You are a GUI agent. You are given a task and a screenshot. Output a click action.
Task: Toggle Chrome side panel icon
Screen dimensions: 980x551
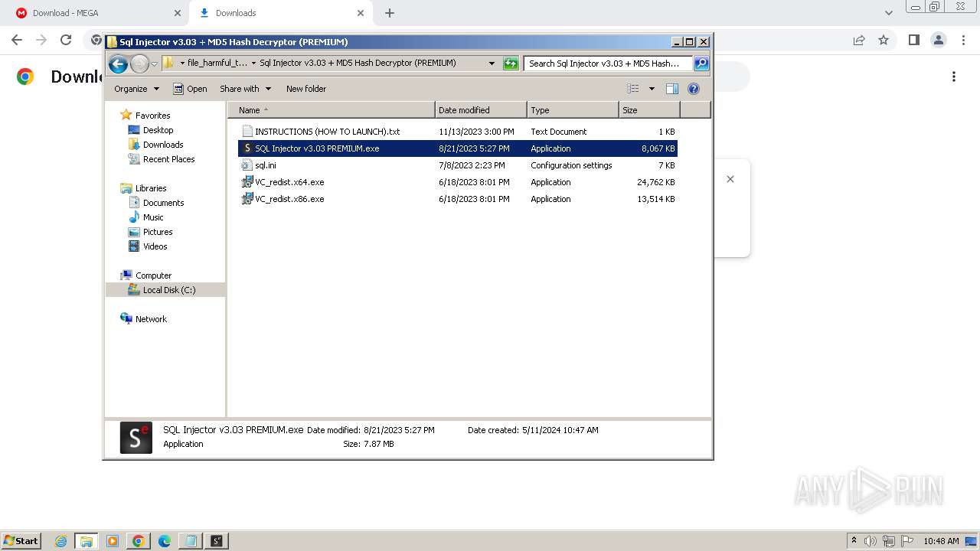click(x=913, y=40)
